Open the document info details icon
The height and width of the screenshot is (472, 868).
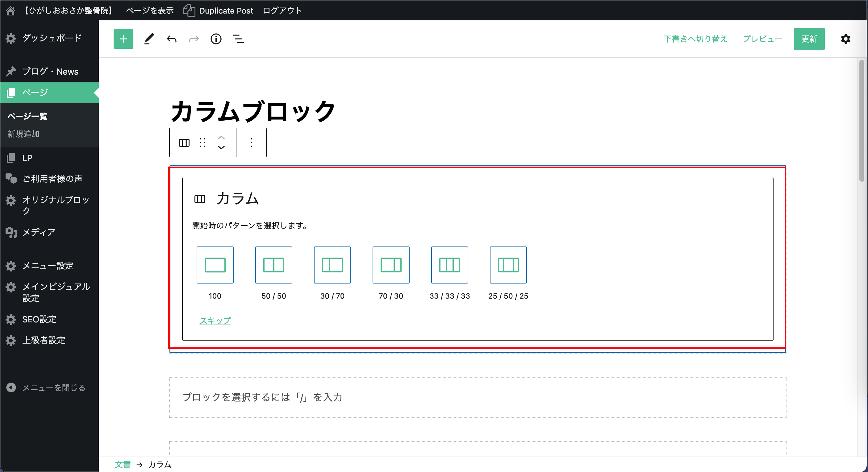pos(216,39)
